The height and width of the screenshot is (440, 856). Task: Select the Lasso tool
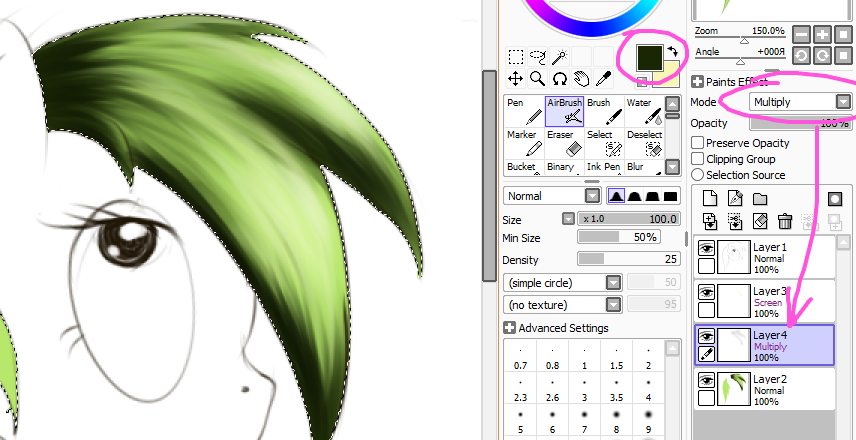tap(538, 57)
